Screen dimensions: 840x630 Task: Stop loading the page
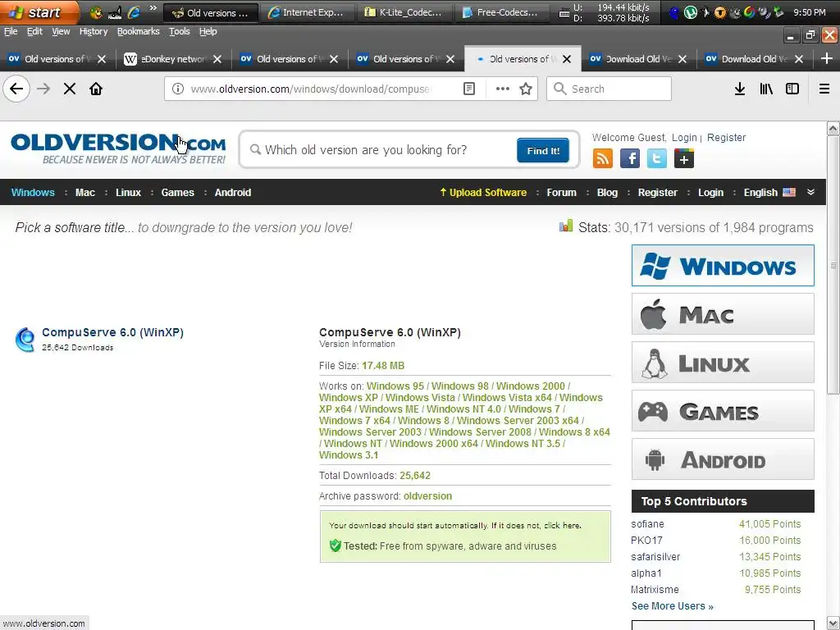click(70, 89)
